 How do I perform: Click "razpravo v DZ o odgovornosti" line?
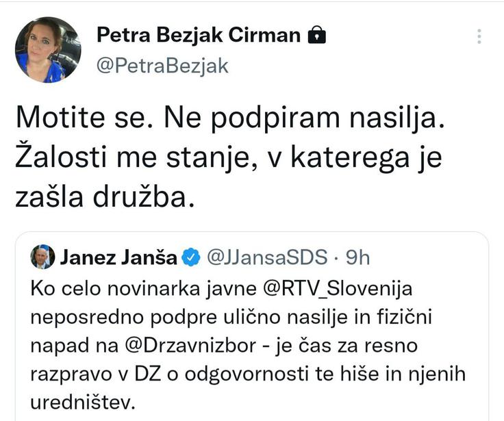(x=171, y=374)
